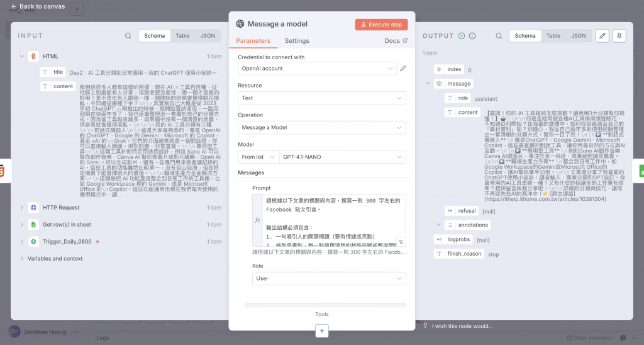The image size is (644, 345).
Task: Switch output view to JSON
Action: pyautogui.click(x=579, y=36)
